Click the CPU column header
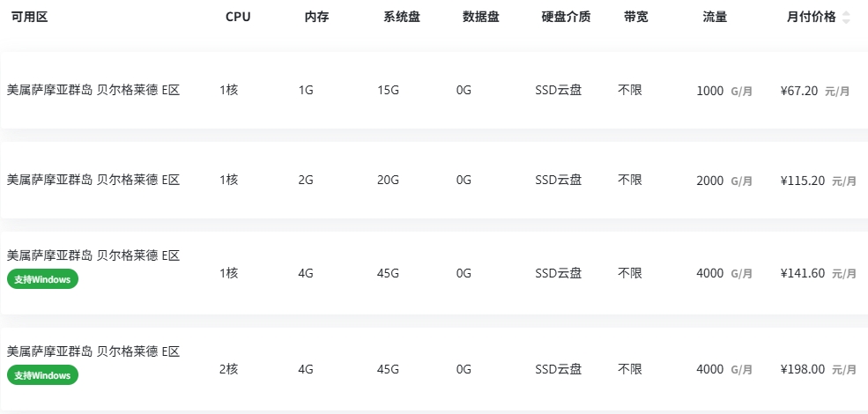The image size is (868, 414). point(238,17)
